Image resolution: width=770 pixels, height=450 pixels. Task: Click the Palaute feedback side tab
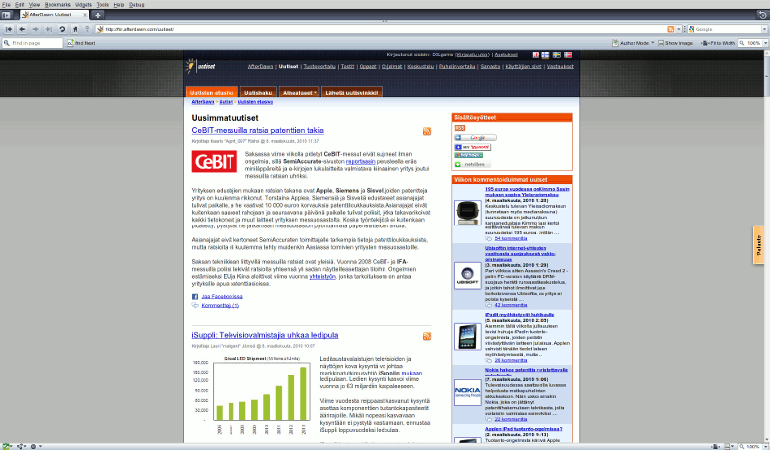coord(758,245)
